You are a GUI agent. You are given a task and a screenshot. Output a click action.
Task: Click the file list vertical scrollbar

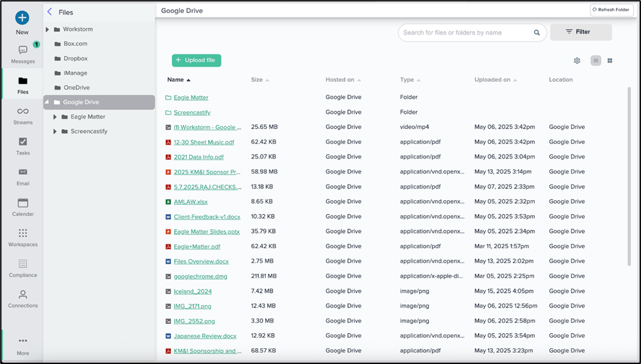coord(629,175)
